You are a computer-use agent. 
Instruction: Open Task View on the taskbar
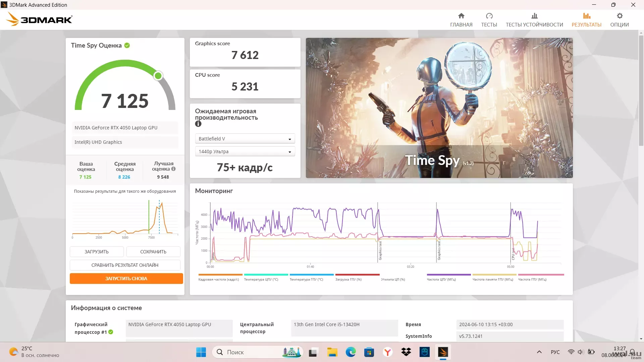pyautogui.click(x=313, y=352)
